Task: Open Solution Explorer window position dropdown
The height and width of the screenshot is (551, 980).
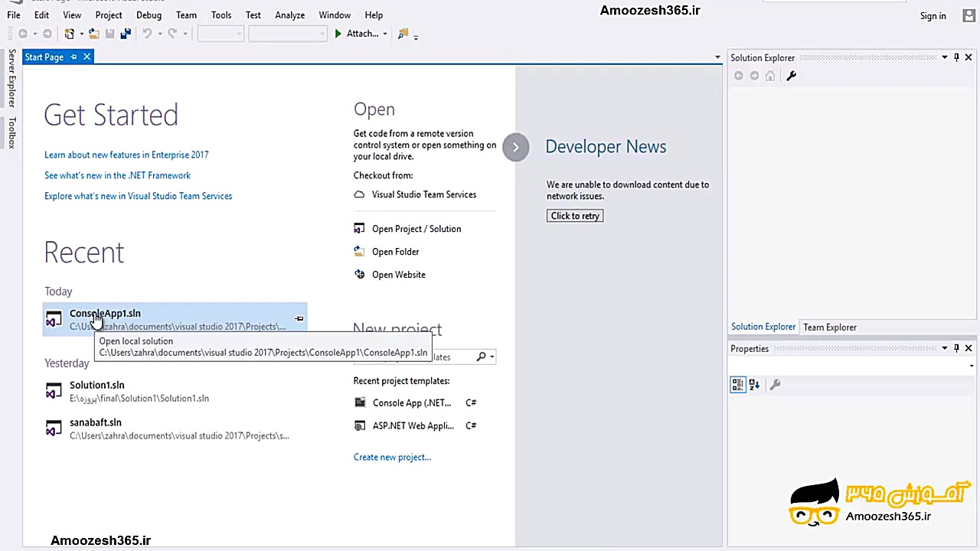Action: coord(945,57)
